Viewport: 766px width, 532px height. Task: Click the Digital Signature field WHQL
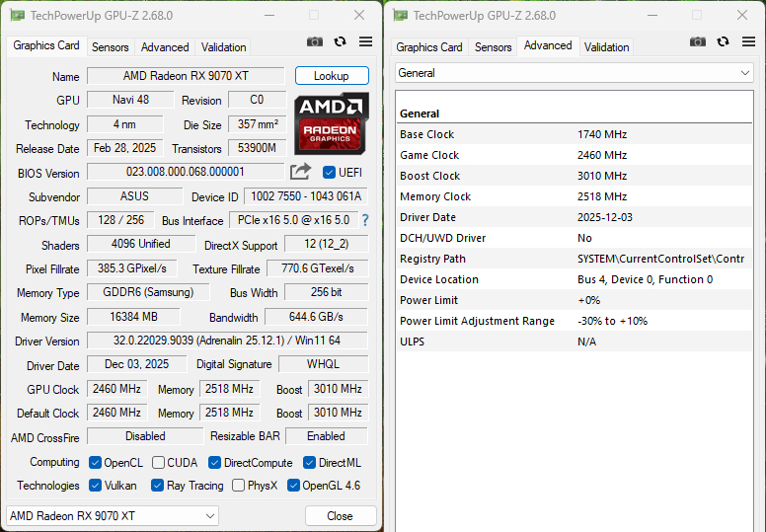(323, 364)
